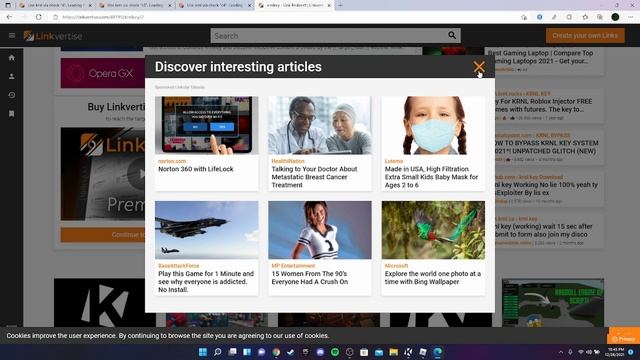The image size is (640, 360).
Task: Click the Microsoft source label
Action: (x=396, y=266)
